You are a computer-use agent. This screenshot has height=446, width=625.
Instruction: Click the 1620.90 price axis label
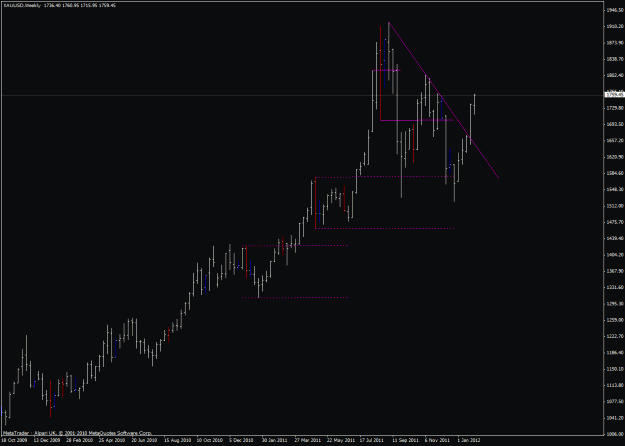615,157
